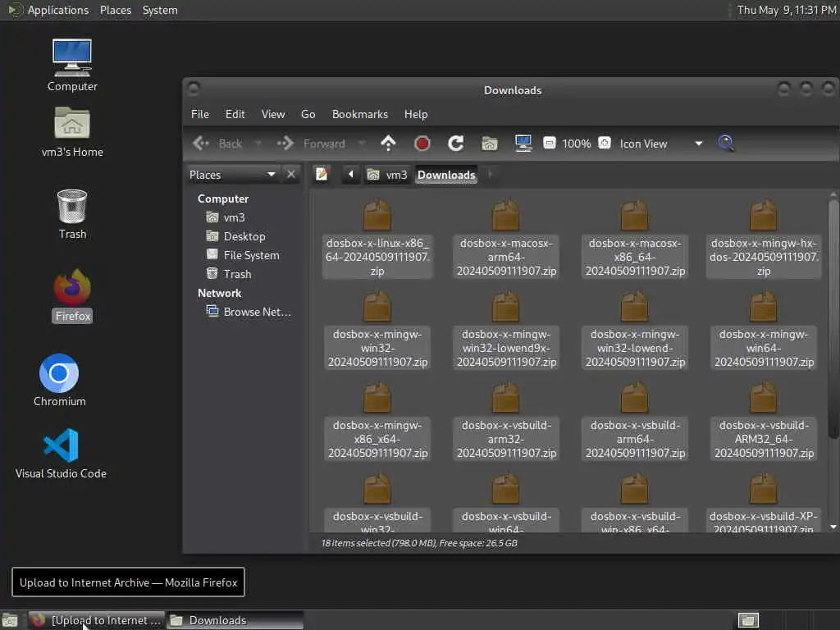Screen dimensions: 840x630
Task: Reload the current folder
Action: (456, 144)
